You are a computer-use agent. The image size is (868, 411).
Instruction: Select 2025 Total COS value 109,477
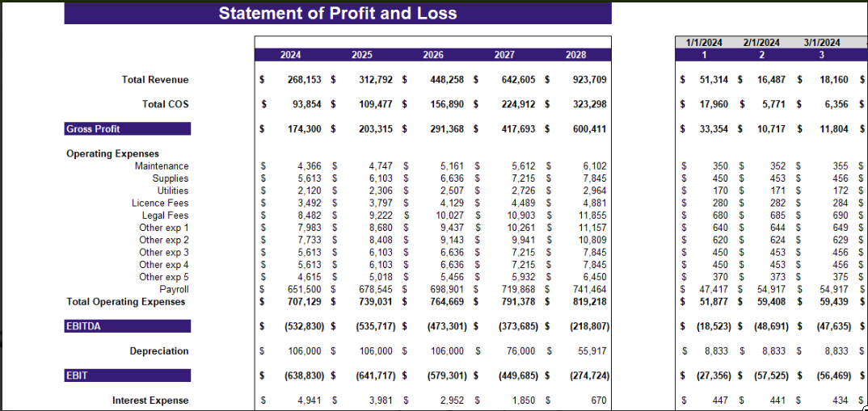pos(376,104)
